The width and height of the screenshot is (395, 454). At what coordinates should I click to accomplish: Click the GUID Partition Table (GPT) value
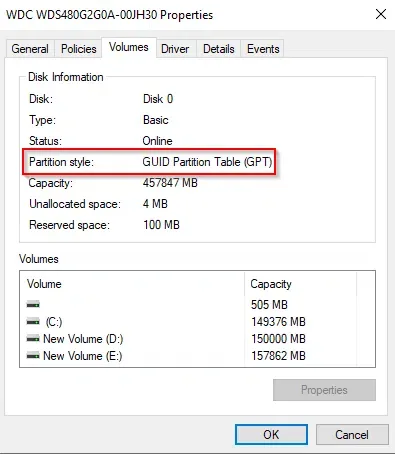click(x=207, y=162)
